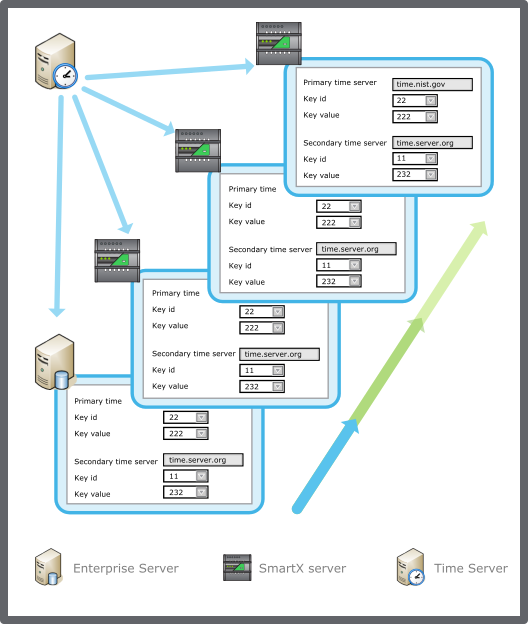Open Key id 11 dropdown in Enterprise Server panel
Viewport: 528px width, 624px height.
click(x=201, y=476)
